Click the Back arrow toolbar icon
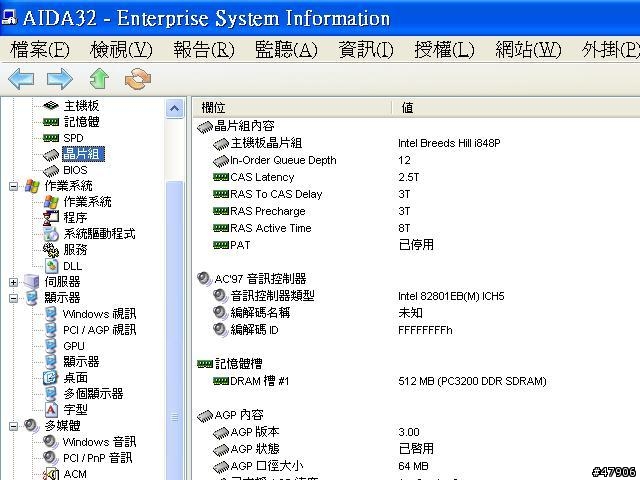 point(21,79)
